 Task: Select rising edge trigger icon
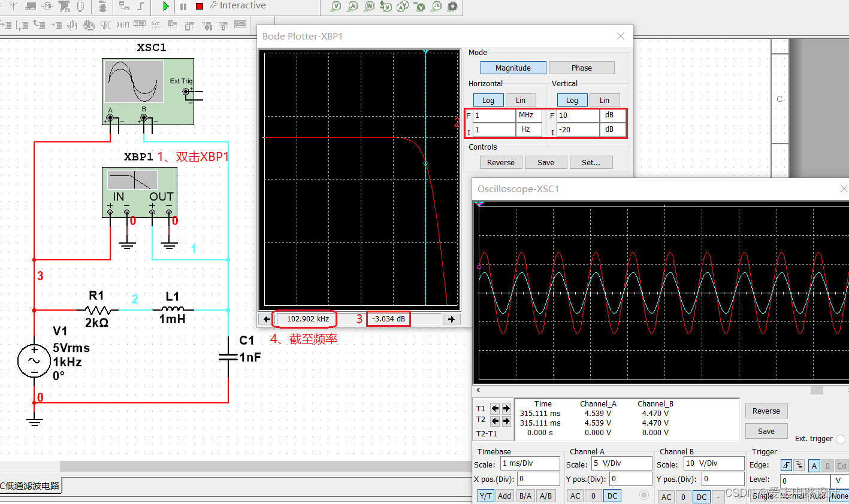click(786, 465)
